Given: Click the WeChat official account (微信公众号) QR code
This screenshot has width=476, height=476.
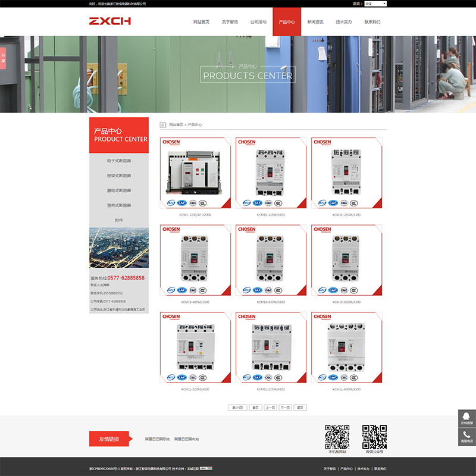Looking at the screenshot, I should coord(374,437).
